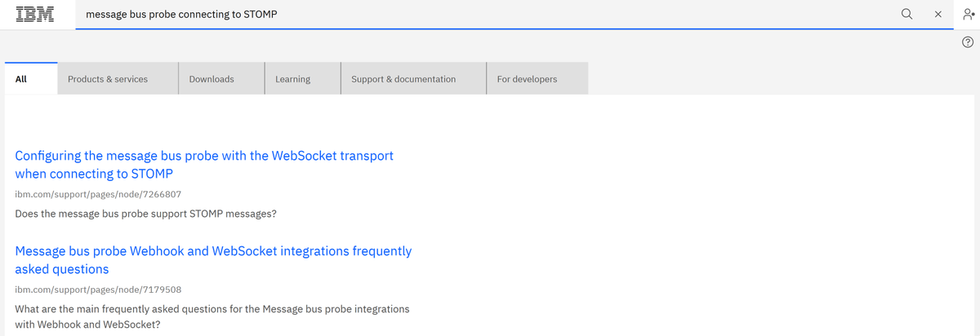Switch to the For developers tab
The height and width of the screenshot is (336, 980).
pyautogui.click(x=537, y=78)
